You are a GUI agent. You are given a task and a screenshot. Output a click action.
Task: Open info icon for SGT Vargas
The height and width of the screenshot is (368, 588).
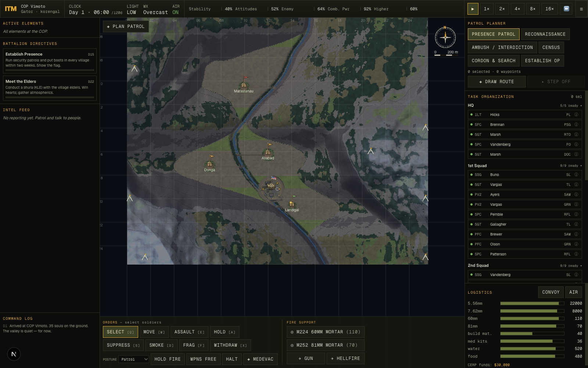click(x=576, y=184)
